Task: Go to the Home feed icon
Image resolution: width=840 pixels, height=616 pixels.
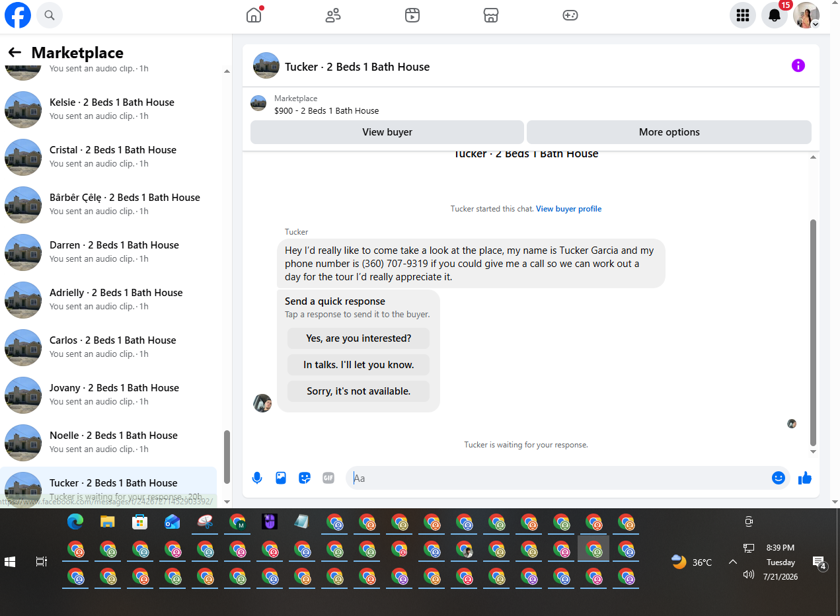Action: click(254, 15)
